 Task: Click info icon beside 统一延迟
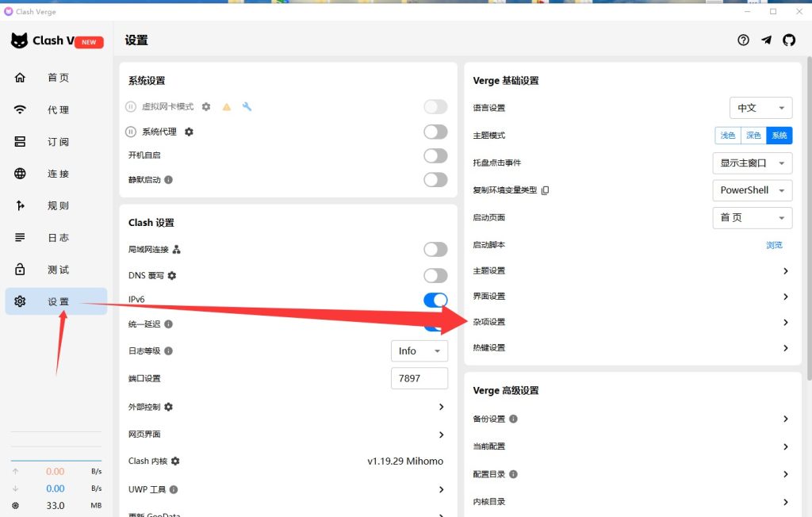pos(168,324)
